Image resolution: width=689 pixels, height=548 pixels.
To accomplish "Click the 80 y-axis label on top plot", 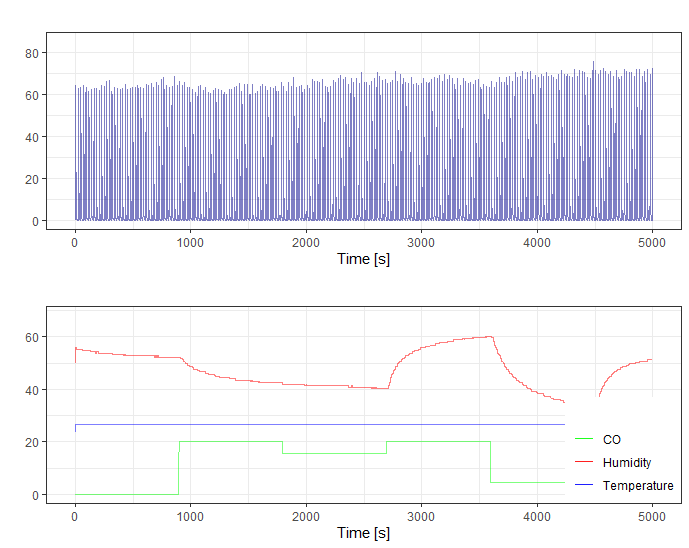I will pyautogui.click(x=32, y=52).
